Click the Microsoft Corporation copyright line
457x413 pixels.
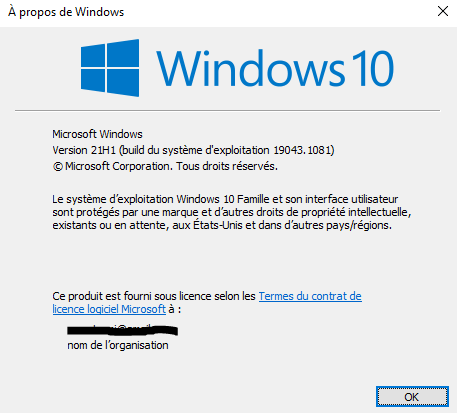pyautogui.click(x=165, y=166)
